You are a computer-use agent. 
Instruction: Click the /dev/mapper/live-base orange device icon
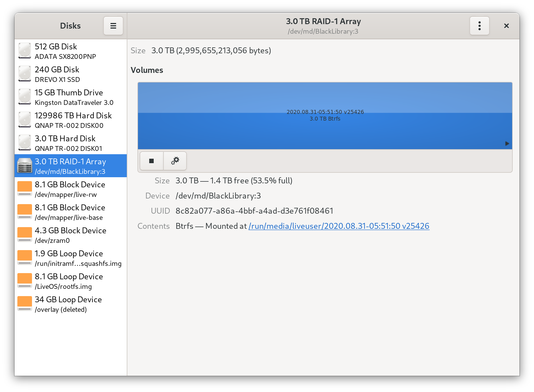(x=25, y=212)
